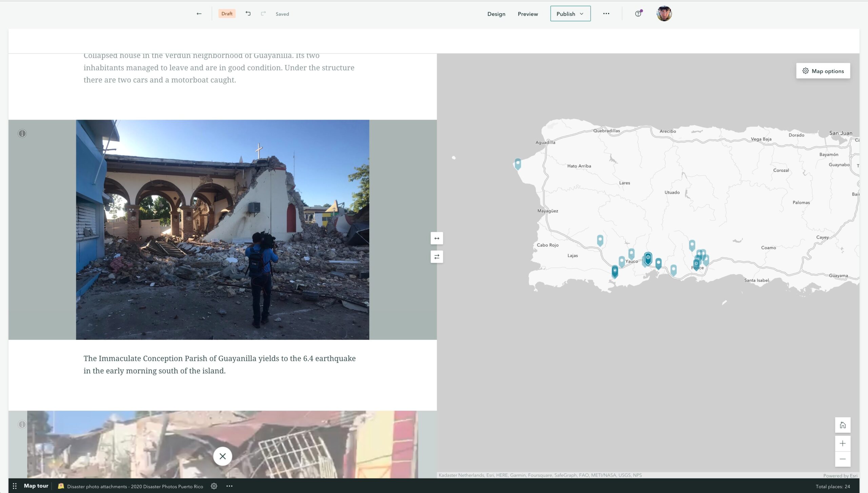Image resolution: width=868 pixels, height=493 pixels.
Task: Toggle the info overlay on the church photo
Action: coord(22,133)
